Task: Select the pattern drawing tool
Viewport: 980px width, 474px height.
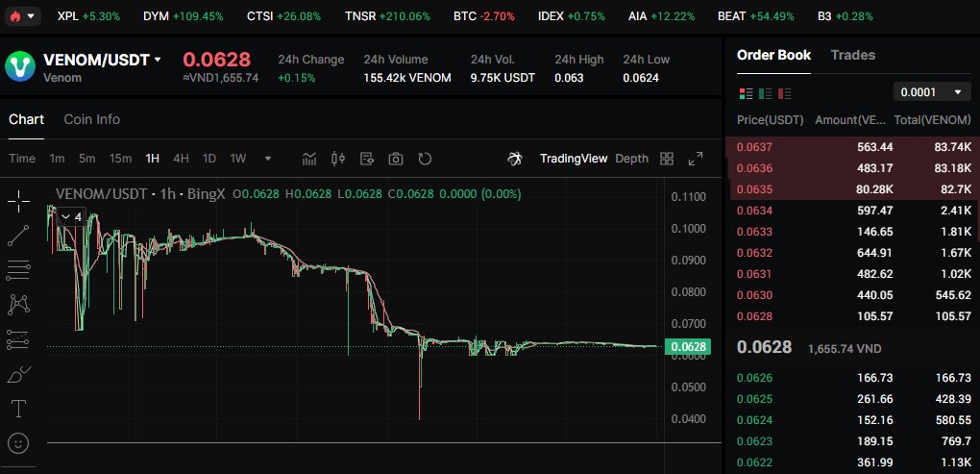Action: click(x=19, y=305)
